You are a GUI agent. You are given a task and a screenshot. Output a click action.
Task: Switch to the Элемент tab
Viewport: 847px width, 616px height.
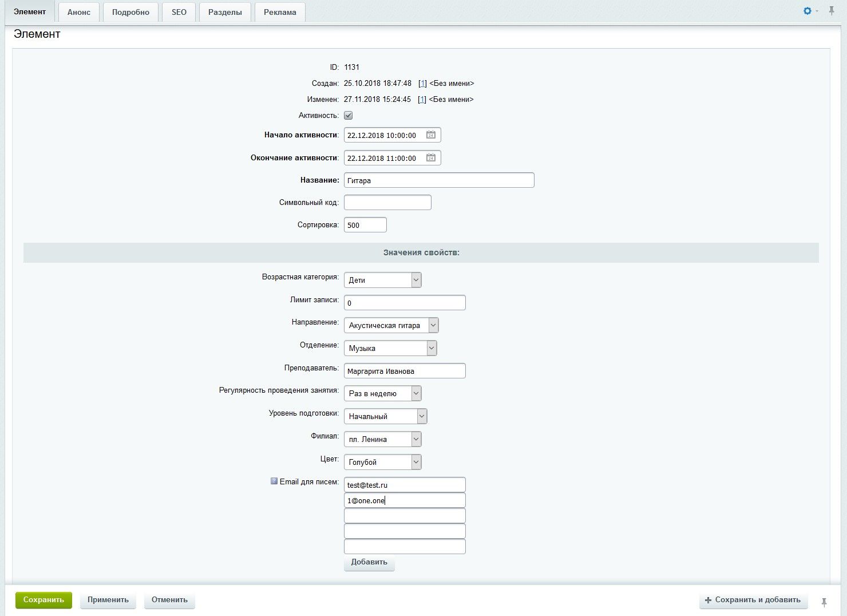pos(30,12)
